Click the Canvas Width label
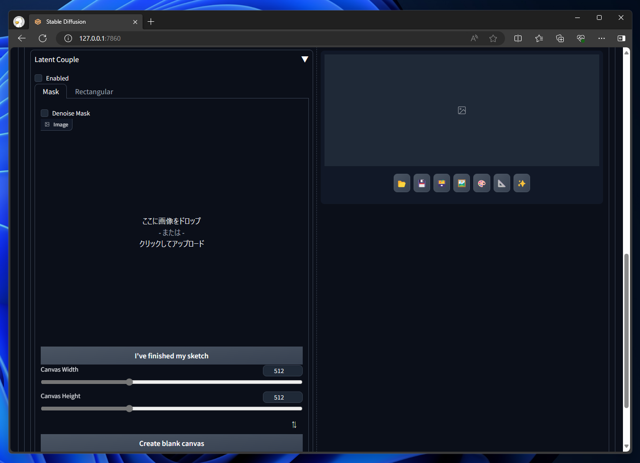640x463 pixels. [x=59, y=370]
